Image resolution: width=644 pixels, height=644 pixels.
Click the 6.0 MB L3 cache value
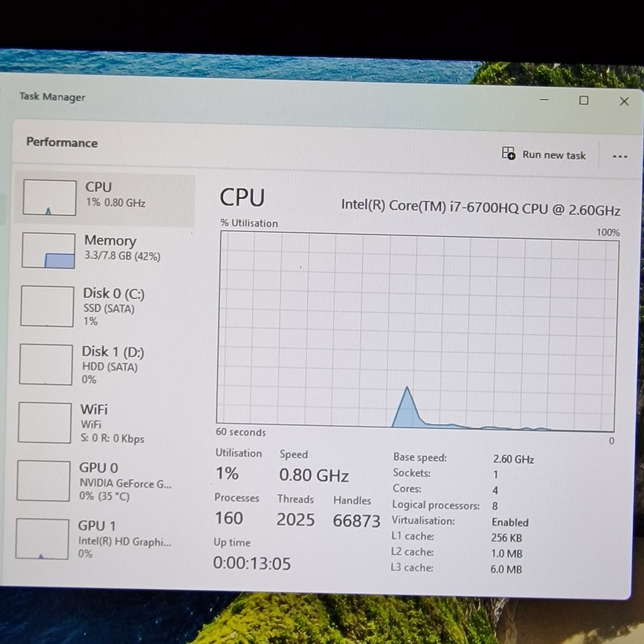506,570
